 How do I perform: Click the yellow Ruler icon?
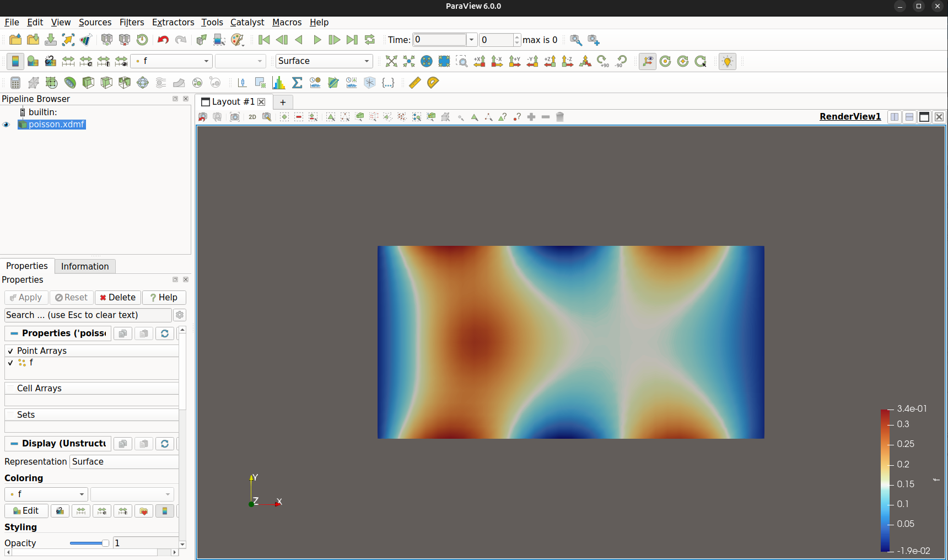click(x=415, y=83)
